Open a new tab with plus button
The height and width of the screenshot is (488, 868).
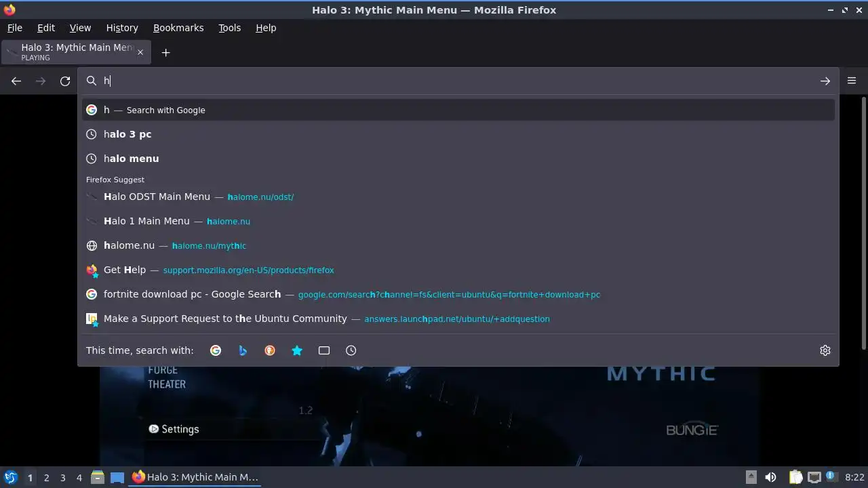click(165, 52)
